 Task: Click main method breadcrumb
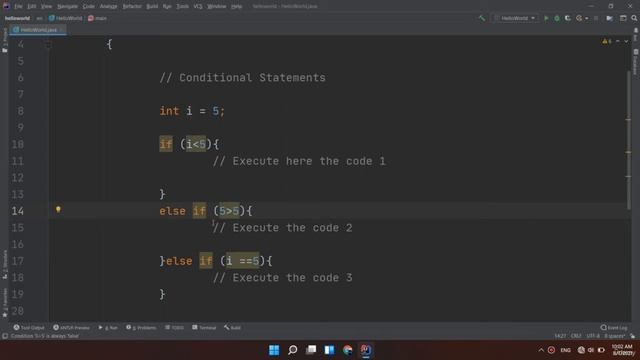click(x=97, y=18)
